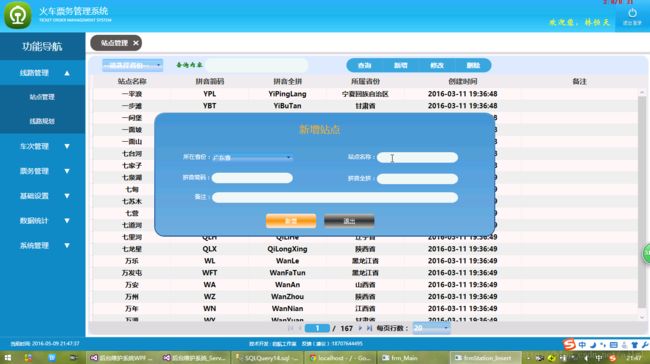Image resolution: width=650 pixels, height=364 pixels.
Task: Click the 创建时间 column header
Action: pos(463,81)
